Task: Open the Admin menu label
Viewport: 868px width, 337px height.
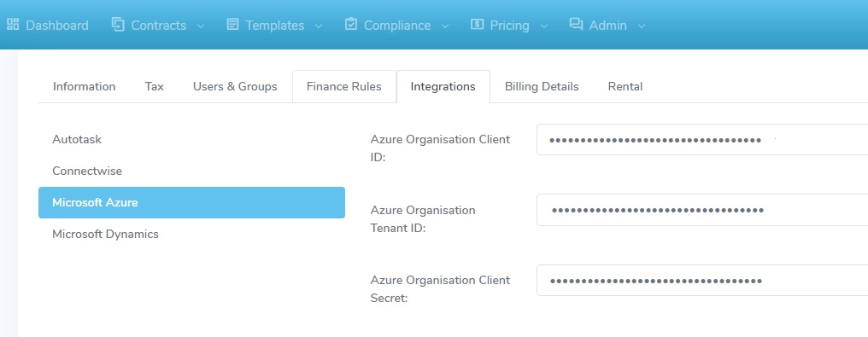Action: coord(607,26)
